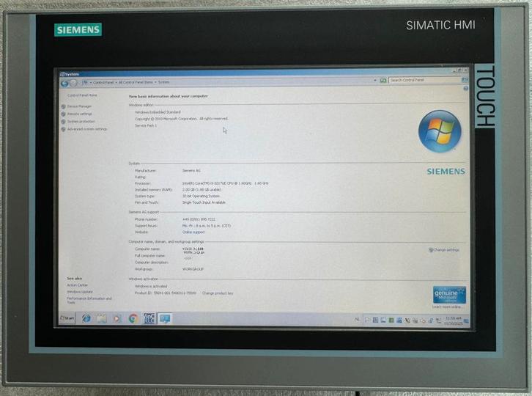The width and height of the screenshot is (532, 396).
Task: Open Performance Information and Tools link
Action: click(x=89, y=300)
